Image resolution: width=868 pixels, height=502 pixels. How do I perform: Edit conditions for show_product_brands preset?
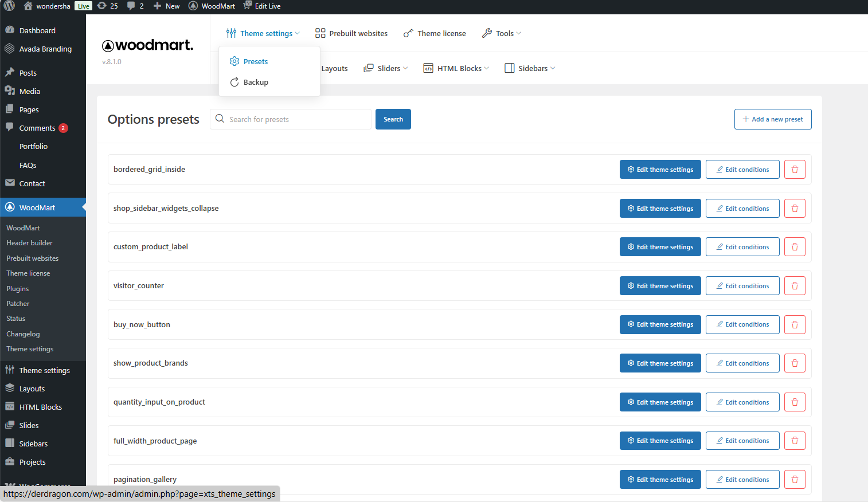(x=742, y=363)
